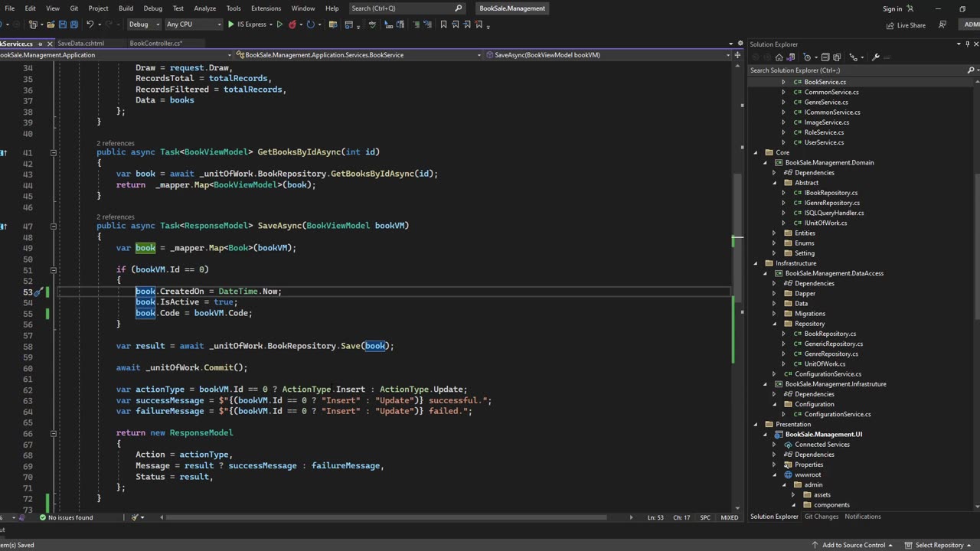The image size is (980, 551).
Task: Click the Restart browser link refresh icon
Action: pos(310,24)
